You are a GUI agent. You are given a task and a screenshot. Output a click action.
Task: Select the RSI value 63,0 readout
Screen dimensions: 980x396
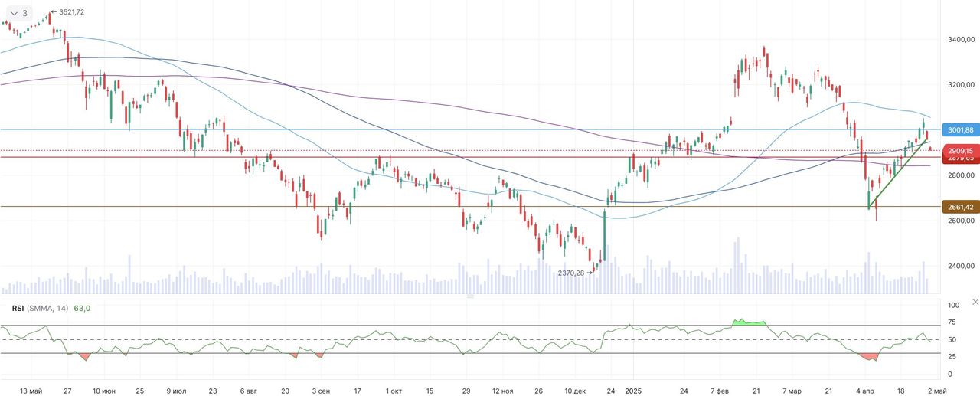82,308
